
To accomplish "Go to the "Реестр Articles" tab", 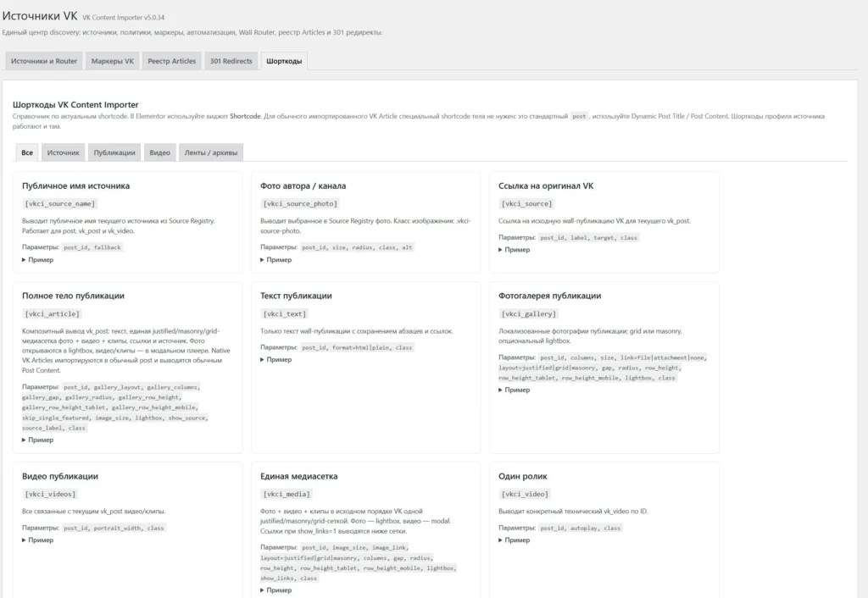I will [171, 61].
